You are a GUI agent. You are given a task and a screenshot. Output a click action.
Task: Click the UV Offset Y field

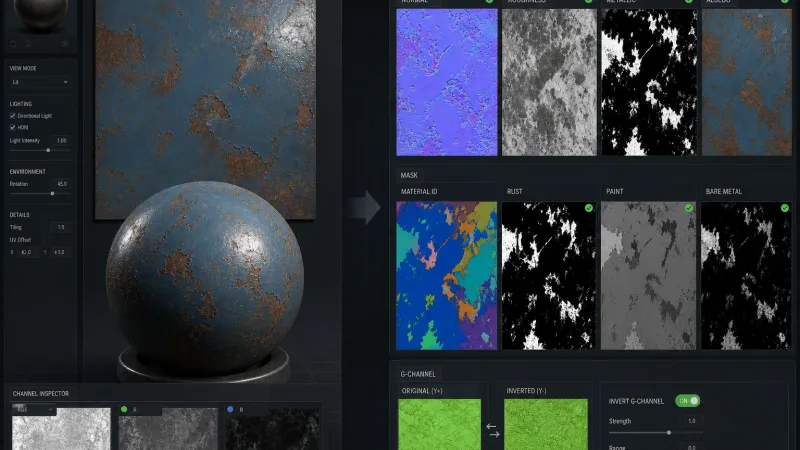(x=60, y=252)
